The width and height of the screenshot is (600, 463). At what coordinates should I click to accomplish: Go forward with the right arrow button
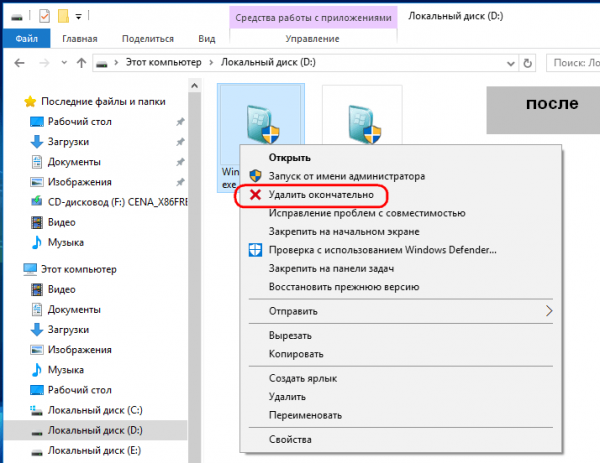(x=44, y=63)
